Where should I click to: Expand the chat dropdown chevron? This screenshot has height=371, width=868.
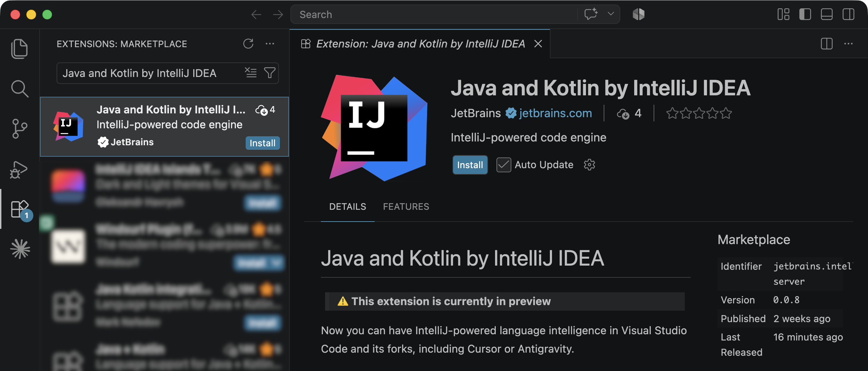pyautogui.click(x=611, y=14)
